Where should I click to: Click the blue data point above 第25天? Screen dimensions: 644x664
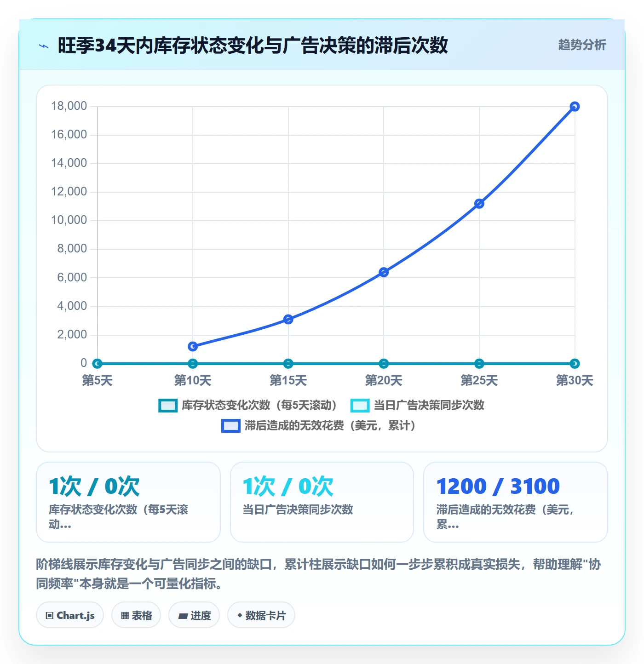coord(479,204)
